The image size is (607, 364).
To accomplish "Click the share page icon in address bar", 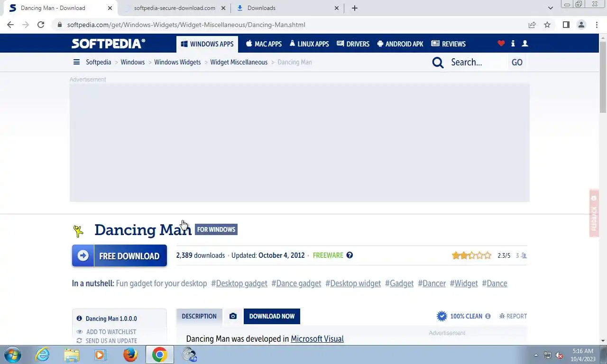I will [x=532, y=25].
